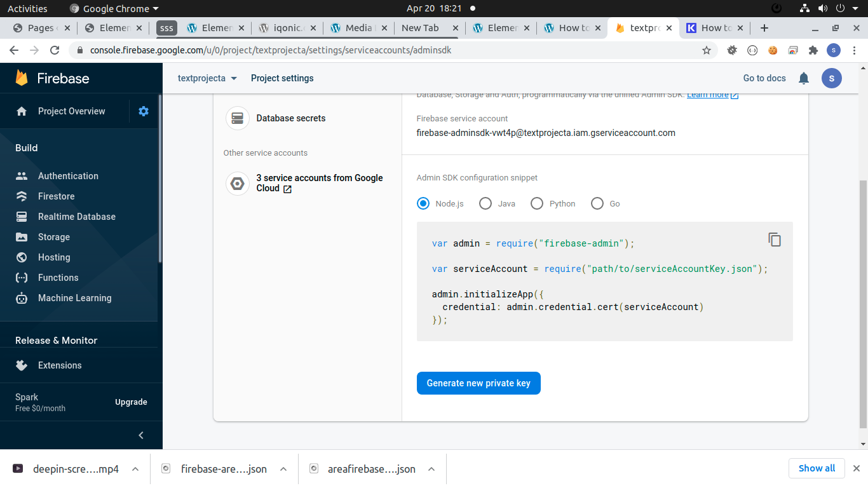Viewport: 868px width, 488px height.
Task: Click the Realtime Database icon
Action: [22, 217]
